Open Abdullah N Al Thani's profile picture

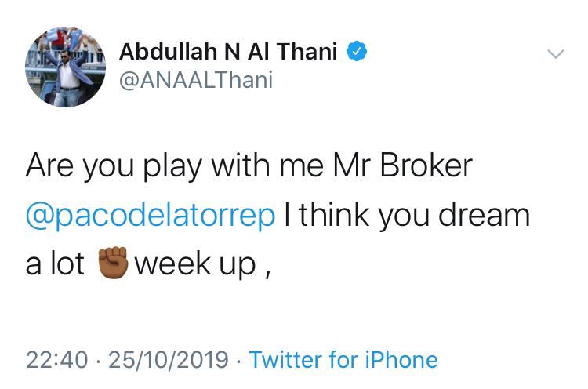click(x=65, y=67)
